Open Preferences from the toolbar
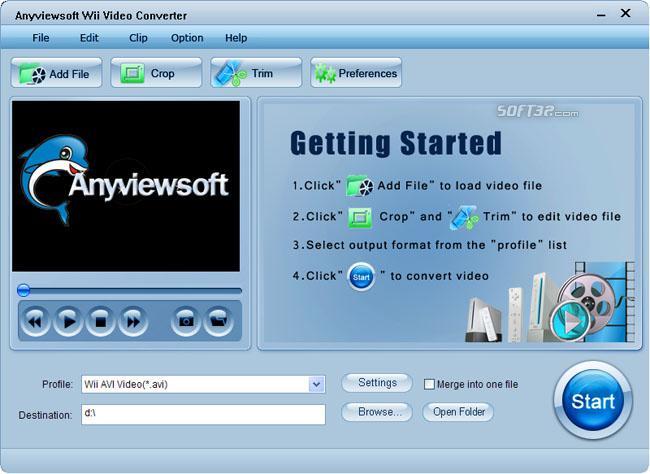The width and height of the screenshot is (650, 474). point(356,73)
